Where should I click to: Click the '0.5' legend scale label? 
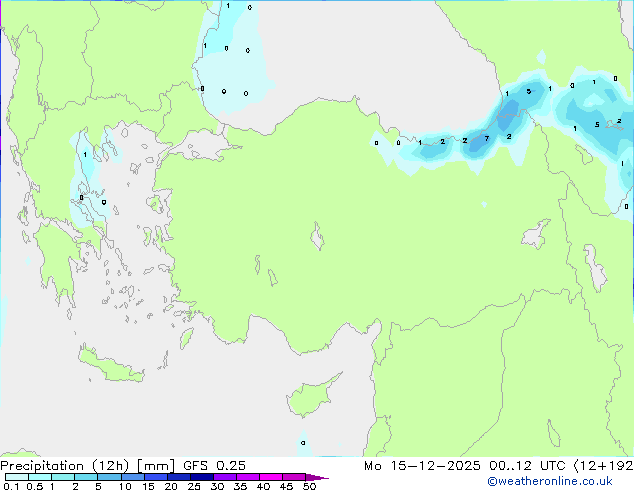[x=35, y=486]
